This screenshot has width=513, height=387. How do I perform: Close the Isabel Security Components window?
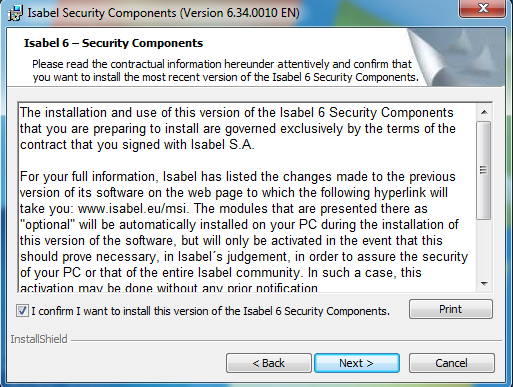point(482,8)
